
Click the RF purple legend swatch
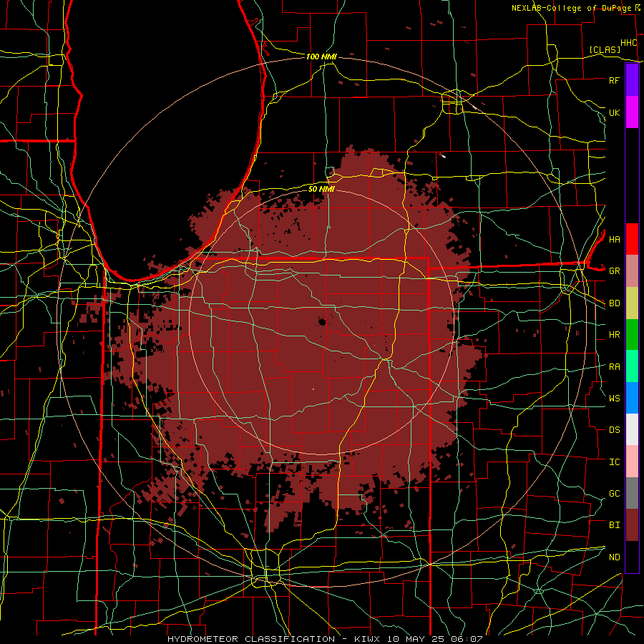pyautogui.click(x=632, y=80)
